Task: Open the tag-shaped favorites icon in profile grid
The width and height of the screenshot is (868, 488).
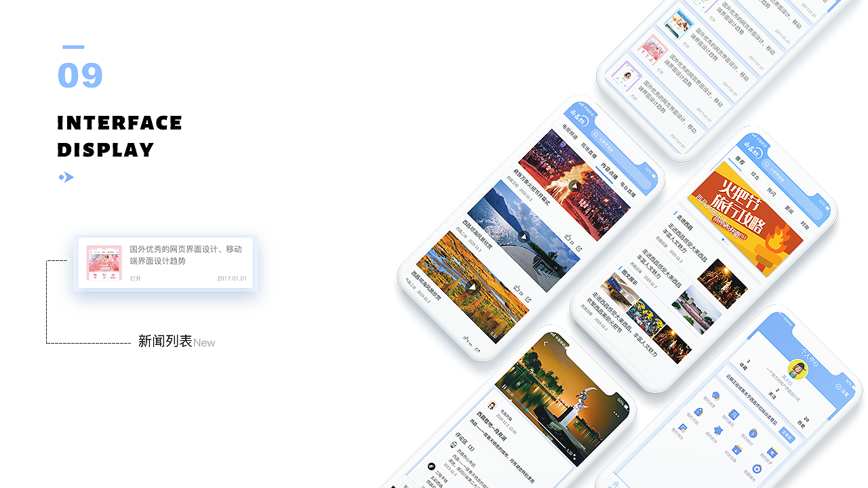Action: click(698, 411)
